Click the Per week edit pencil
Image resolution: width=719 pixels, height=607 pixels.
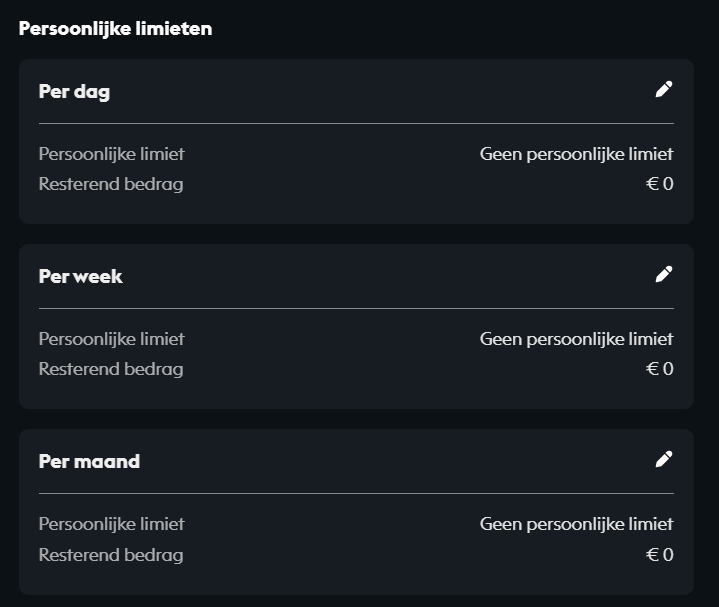[664, 275]
